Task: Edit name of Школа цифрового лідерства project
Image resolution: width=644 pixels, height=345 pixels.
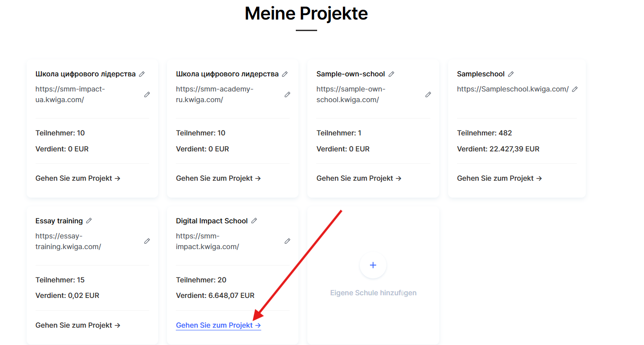Action: pos(142,74)
